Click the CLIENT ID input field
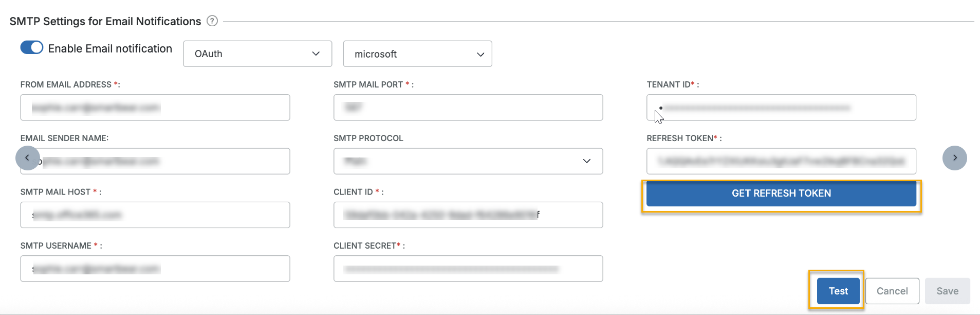 (x=468, y=215)
